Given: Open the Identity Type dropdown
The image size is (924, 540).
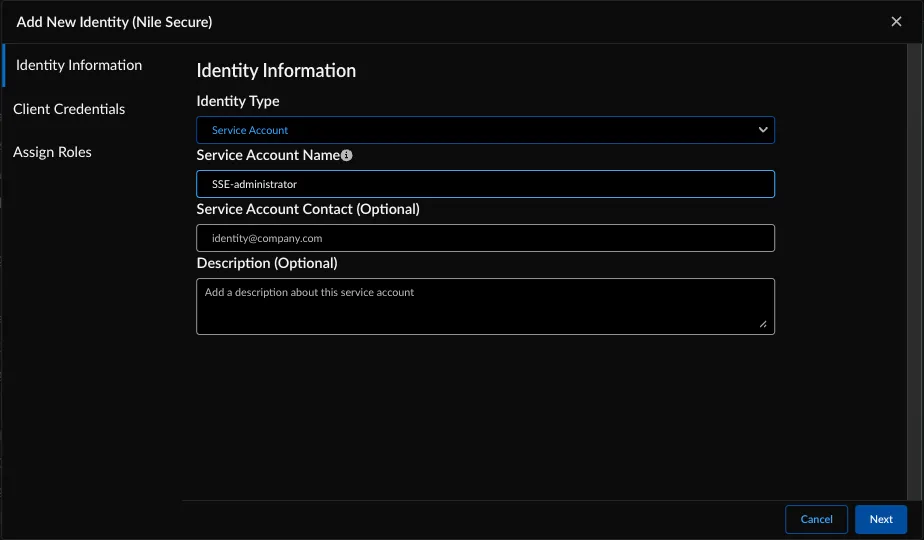Looking at the screenshot, I should point(485,130).
